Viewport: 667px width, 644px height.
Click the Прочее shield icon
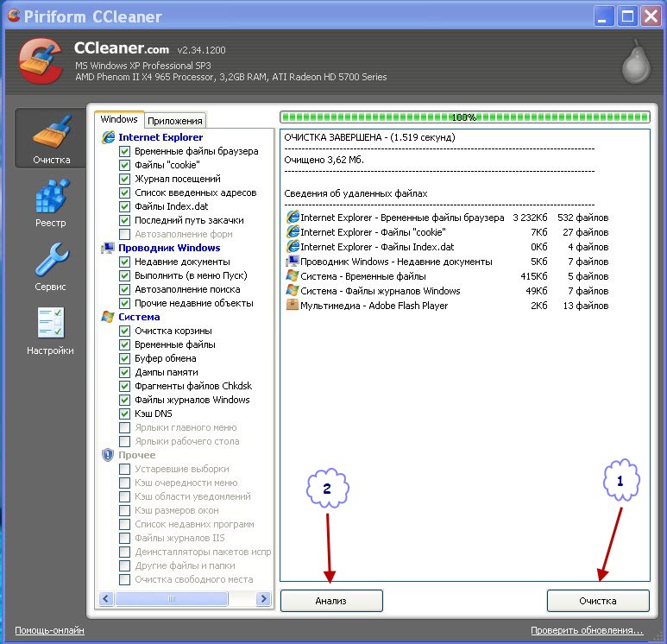108,455
